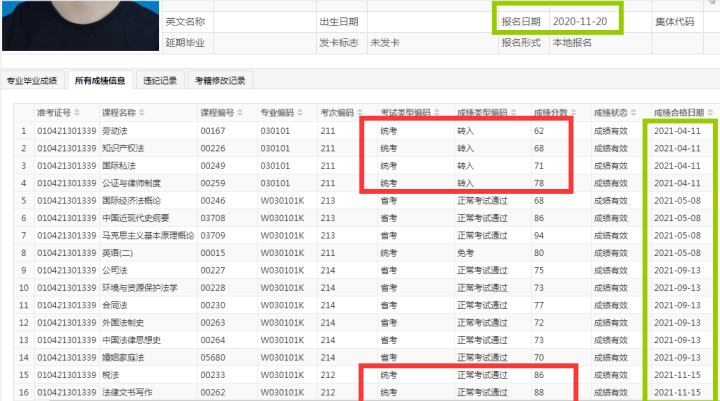Select course name 中国法律思想史
This screenshot has height=401, width=720.
[131, 340]
